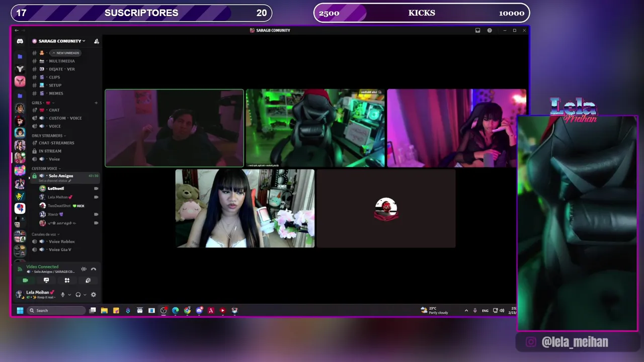644x362 pixels.
Task: Focus the green-outlined top-left video tile
Action: pos(174,128)
